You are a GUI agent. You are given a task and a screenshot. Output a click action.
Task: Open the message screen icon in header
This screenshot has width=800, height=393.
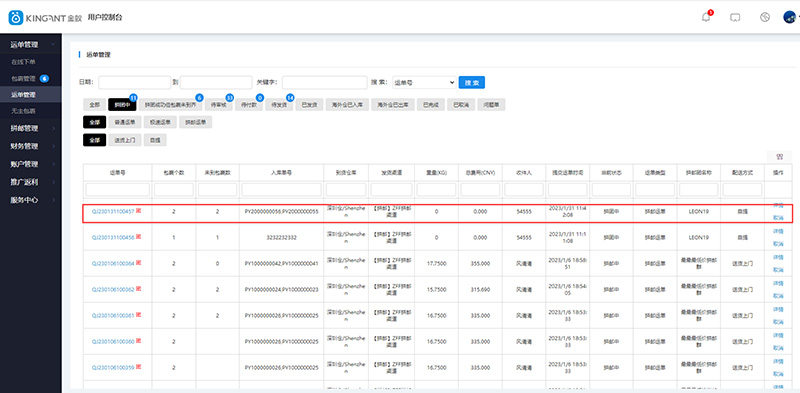[x=735, y=17]
